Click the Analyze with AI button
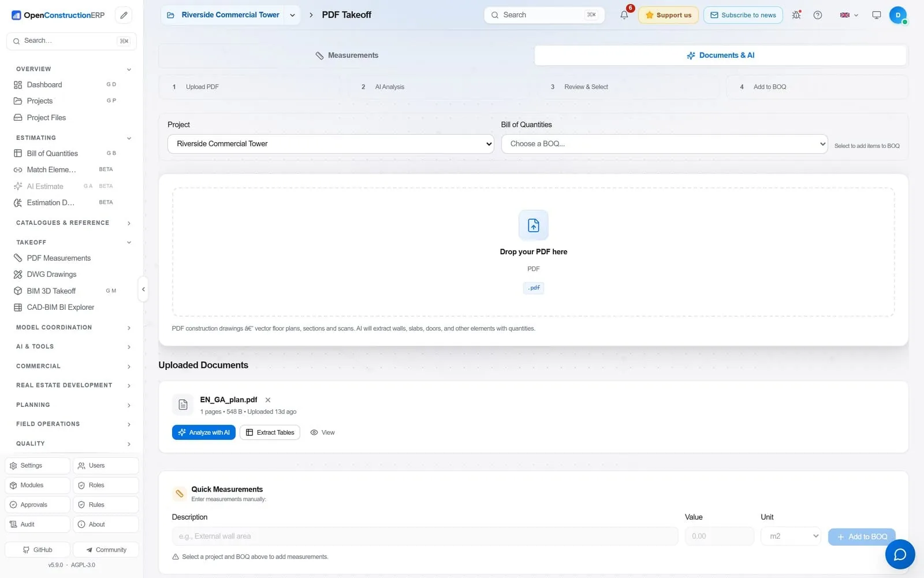This screenshot has width=924, height=578. click(x=203, y=432)
